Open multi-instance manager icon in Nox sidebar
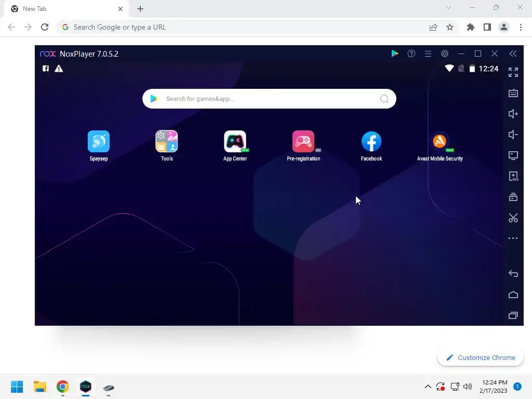532x399 pixels. pyautogui.click(x=513, y=197)
